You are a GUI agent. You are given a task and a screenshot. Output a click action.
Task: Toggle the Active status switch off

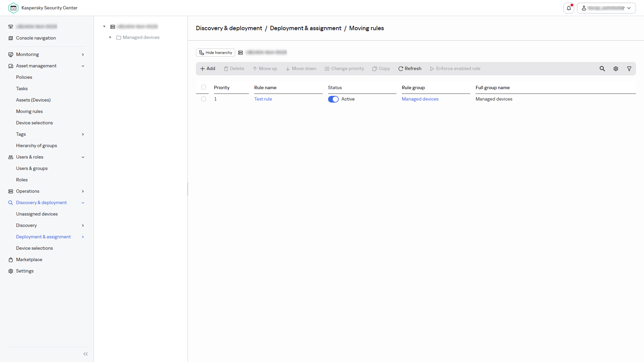point(333,99)
